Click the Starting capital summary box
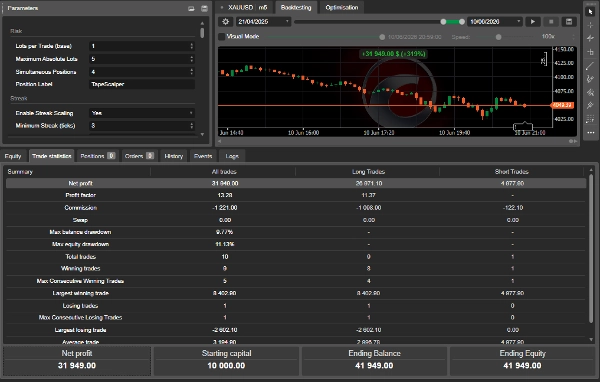 point(226,360)
